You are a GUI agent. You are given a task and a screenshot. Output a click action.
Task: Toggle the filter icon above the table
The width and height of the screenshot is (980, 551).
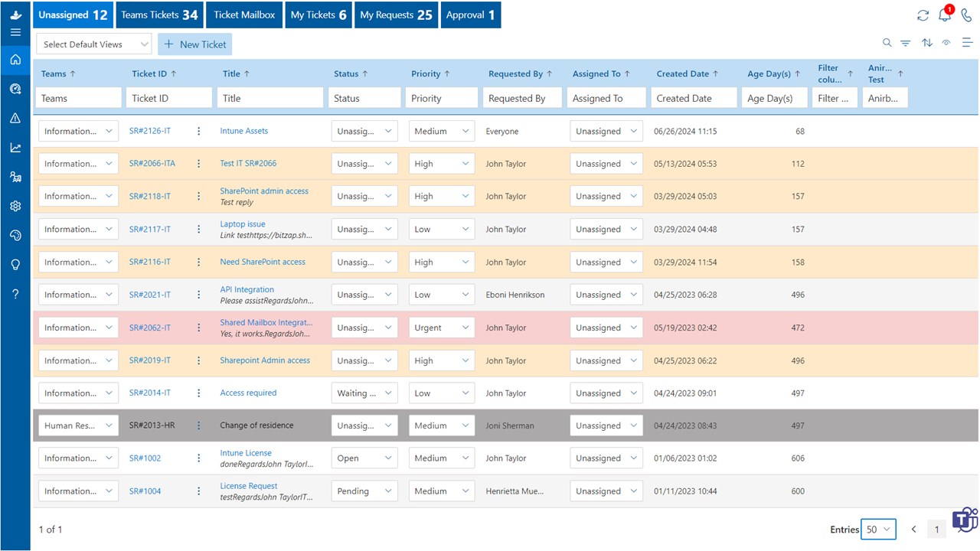[x=906, y=44]
